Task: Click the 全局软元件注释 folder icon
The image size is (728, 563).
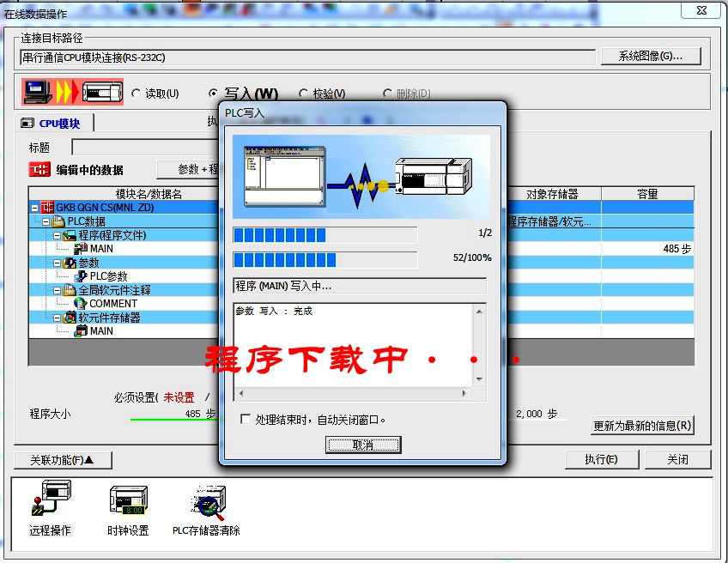Action: 70,290
